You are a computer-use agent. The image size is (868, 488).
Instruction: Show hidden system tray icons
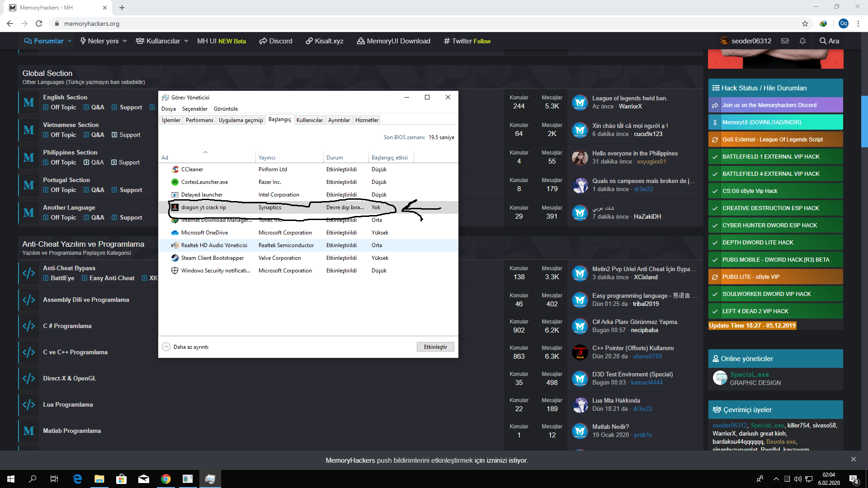(776, 479)
